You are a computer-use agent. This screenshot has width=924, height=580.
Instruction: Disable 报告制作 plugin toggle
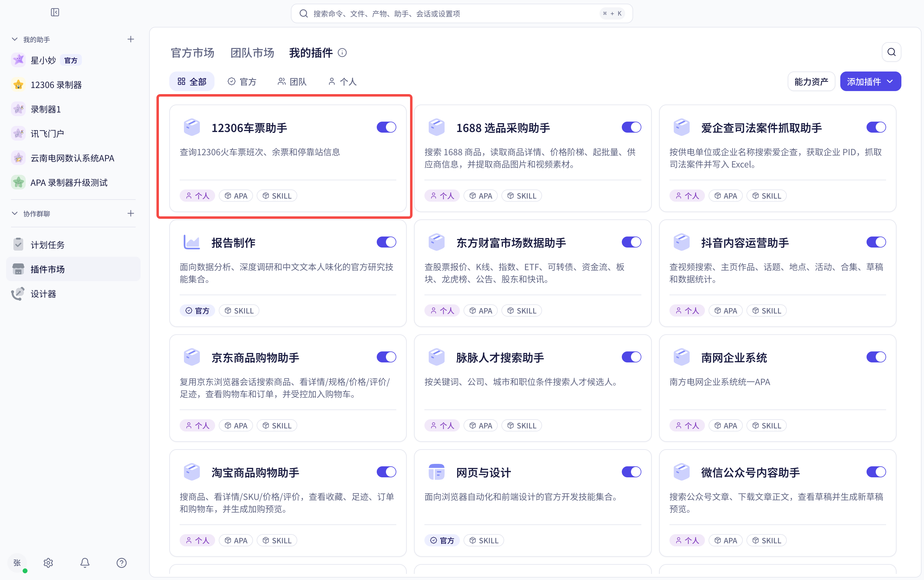click(386, 242)
